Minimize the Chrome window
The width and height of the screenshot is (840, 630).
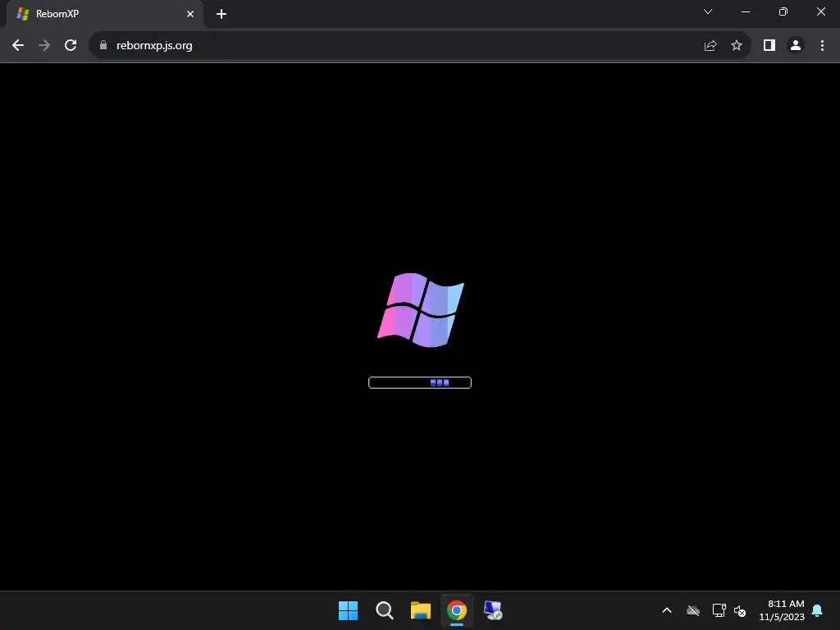point(745,11)
